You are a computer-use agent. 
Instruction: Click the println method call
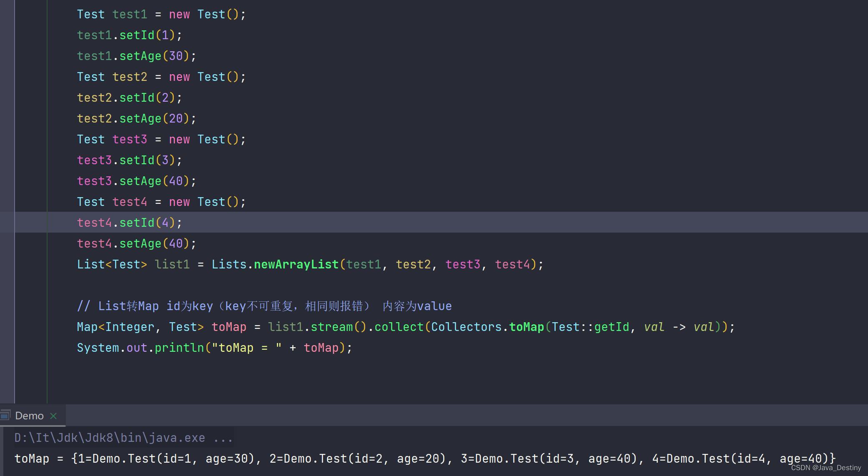click(x=179, y=348)
